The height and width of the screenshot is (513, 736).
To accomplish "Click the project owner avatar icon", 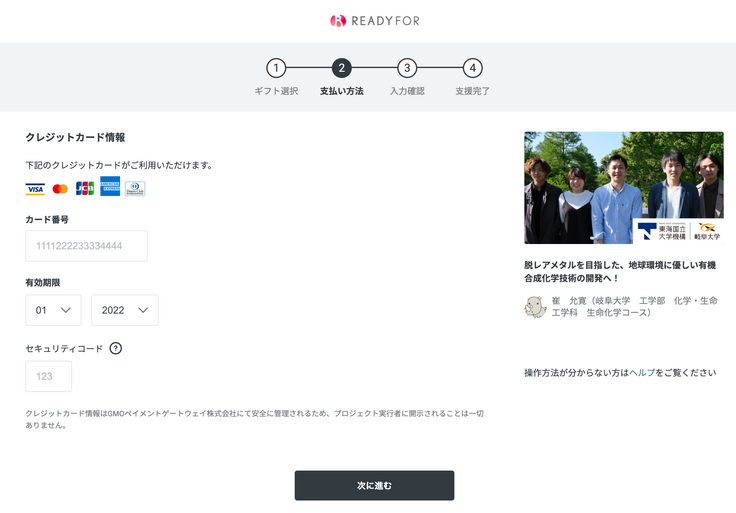I will point(535,306).
